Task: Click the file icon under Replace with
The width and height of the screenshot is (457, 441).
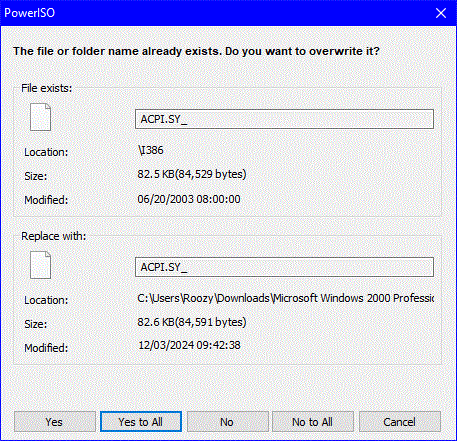Action: click(40, 265)
